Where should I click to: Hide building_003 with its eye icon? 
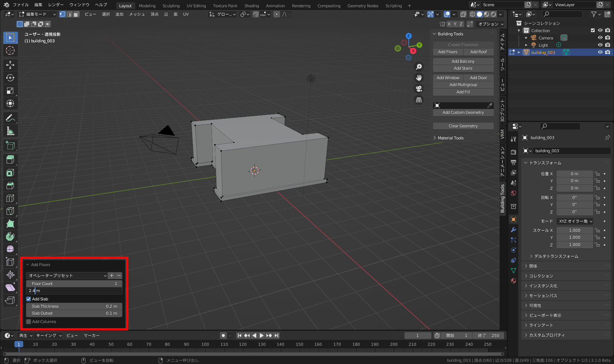600,52
